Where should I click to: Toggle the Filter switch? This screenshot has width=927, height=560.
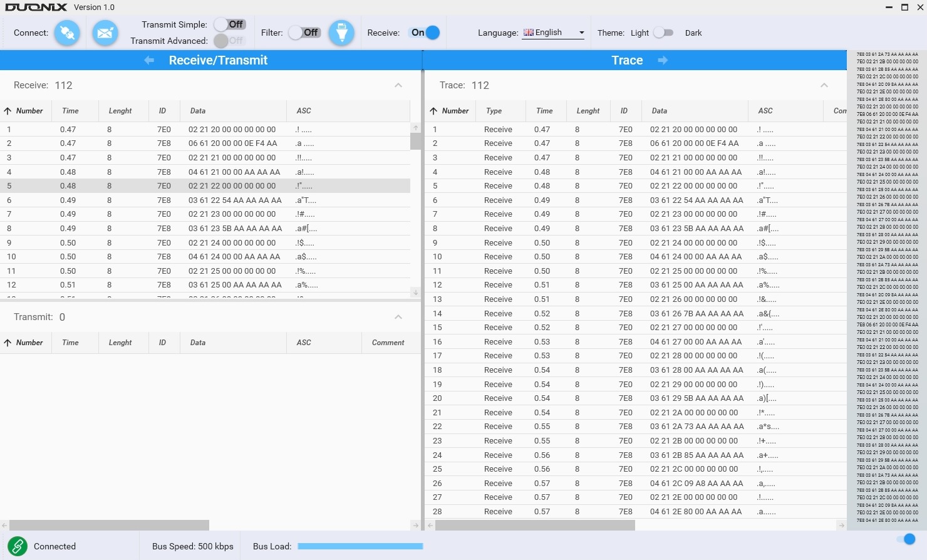click(x=304, y=33)
